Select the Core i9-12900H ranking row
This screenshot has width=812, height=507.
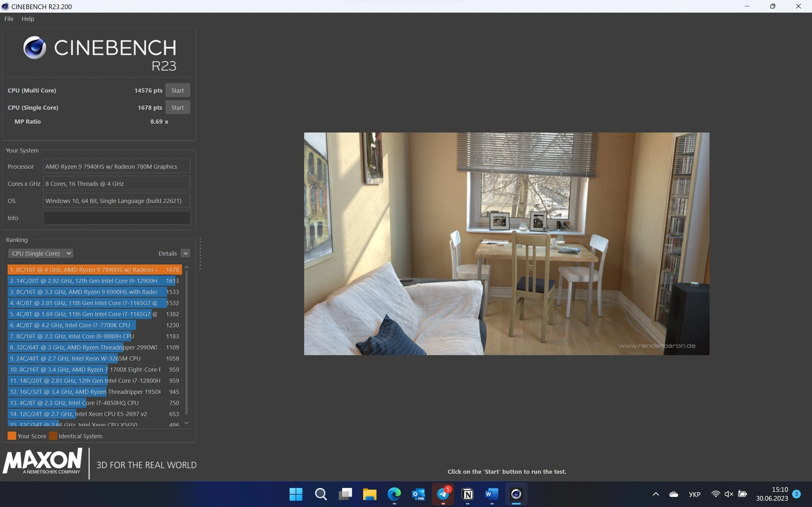pyautogui.click(x=95, y=280)
